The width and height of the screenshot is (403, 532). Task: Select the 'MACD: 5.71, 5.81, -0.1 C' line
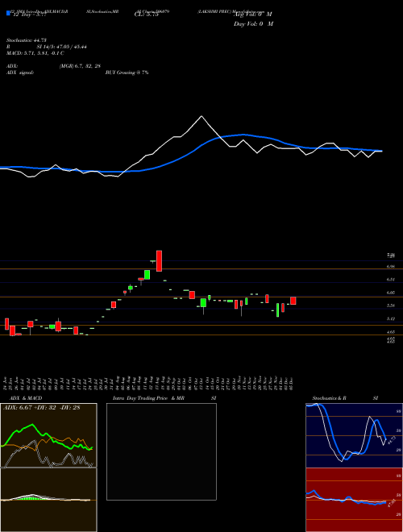pyautogui.click(x=35, y=53)
